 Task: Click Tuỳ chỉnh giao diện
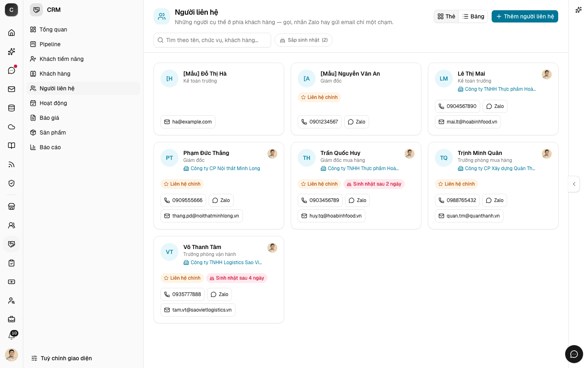[x=62, y=358]
